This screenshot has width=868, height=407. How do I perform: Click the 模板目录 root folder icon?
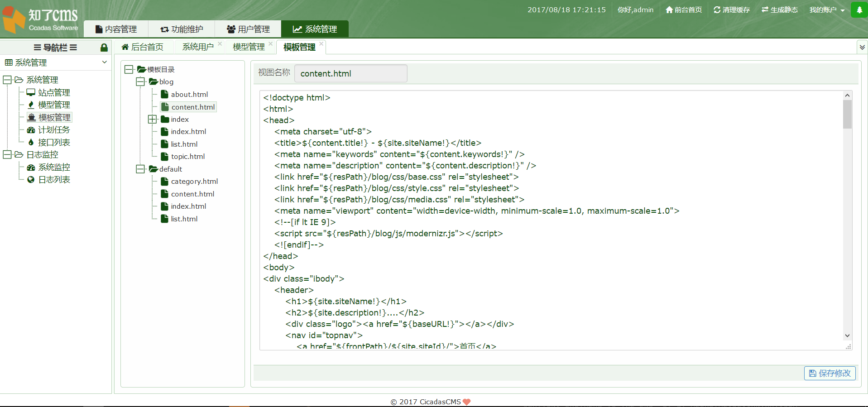[x=142, y=69]
